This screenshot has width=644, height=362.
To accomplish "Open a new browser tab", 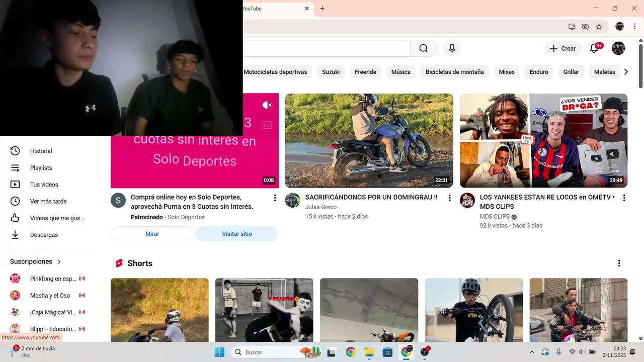I will 323,9.
